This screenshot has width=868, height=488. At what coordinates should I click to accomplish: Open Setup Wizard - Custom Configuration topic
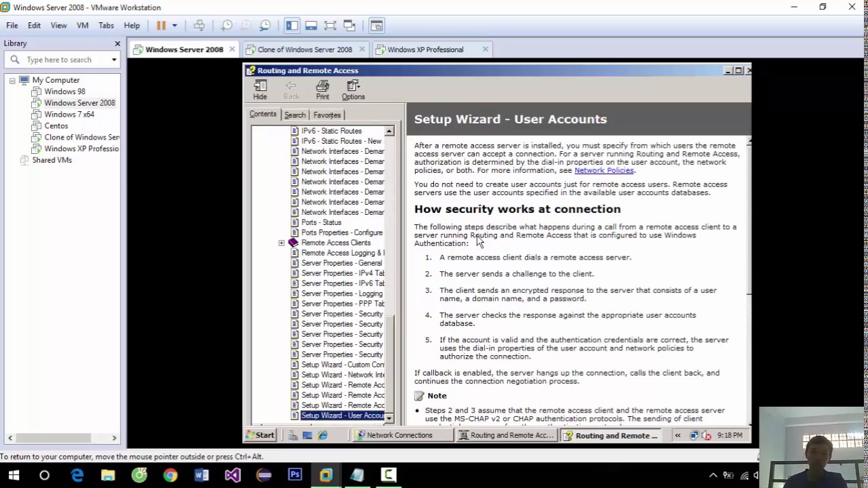(x=342, y=365)
